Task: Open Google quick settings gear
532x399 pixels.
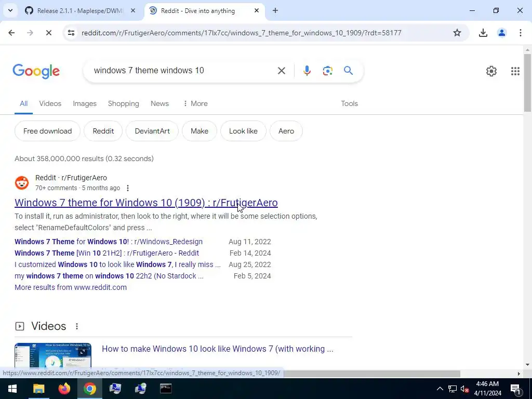Action: coord(491,71)
